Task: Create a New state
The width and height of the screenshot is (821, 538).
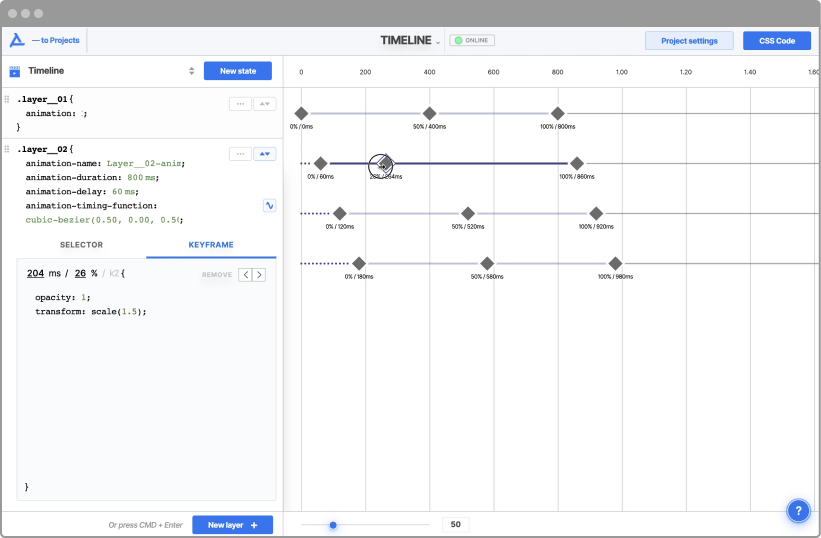Action: click(x=238, y=71)
